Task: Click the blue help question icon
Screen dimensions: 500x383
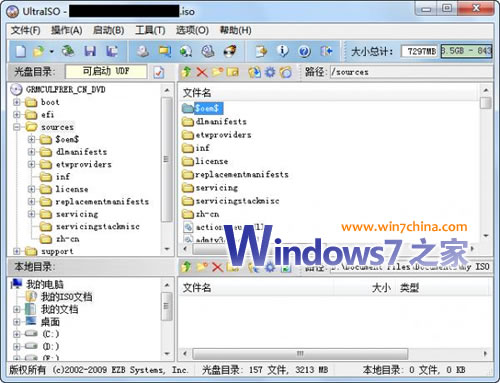Action: (304, 51)
